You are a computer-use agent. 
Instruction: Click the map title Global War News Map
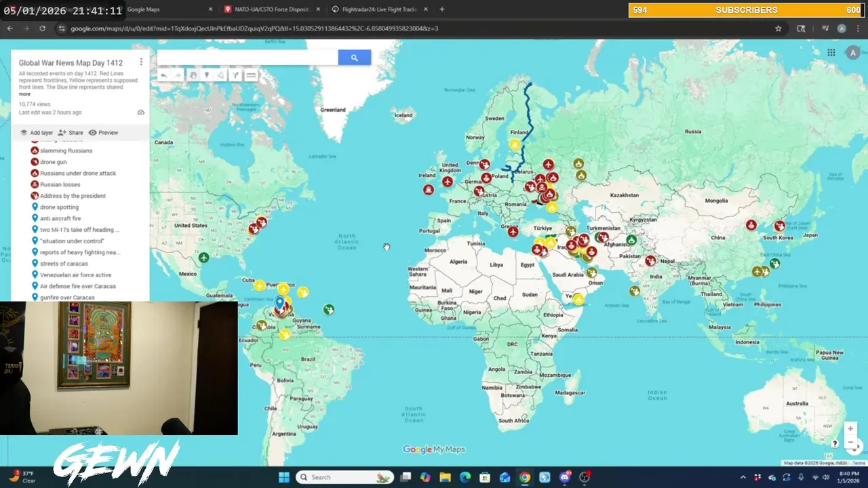[71, 63]
